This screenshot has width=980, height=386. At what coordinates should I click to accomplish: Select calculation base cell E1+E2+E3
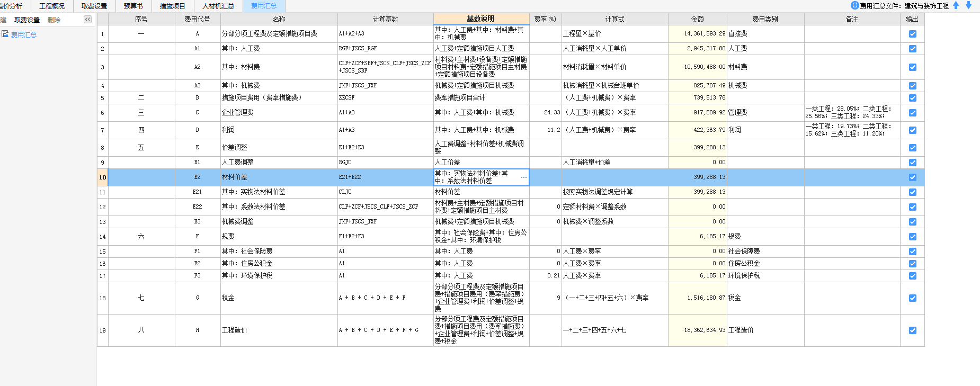tap(385, 148)
